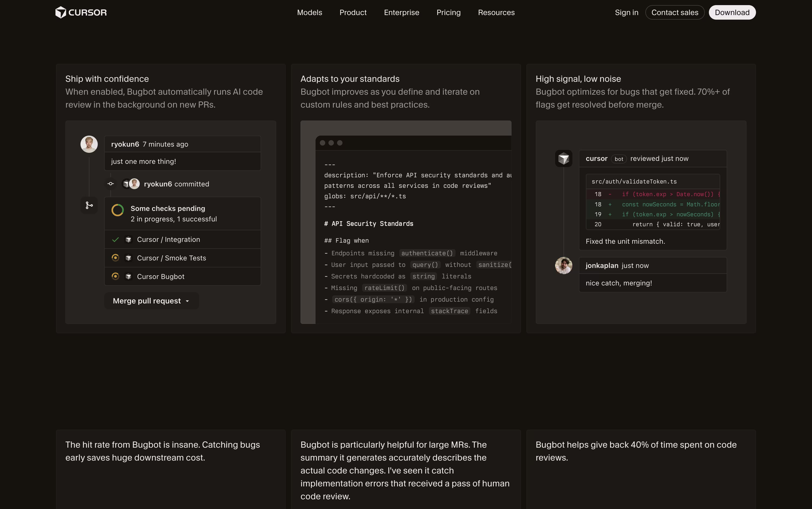Click the src/auth/validateToken.ts file name

[634, 182]
